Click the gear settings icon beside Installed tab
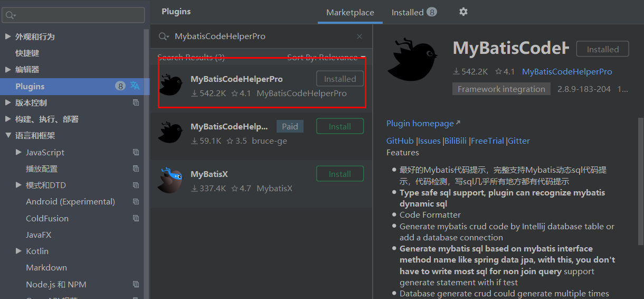644x299 pixels. point(463,12)
